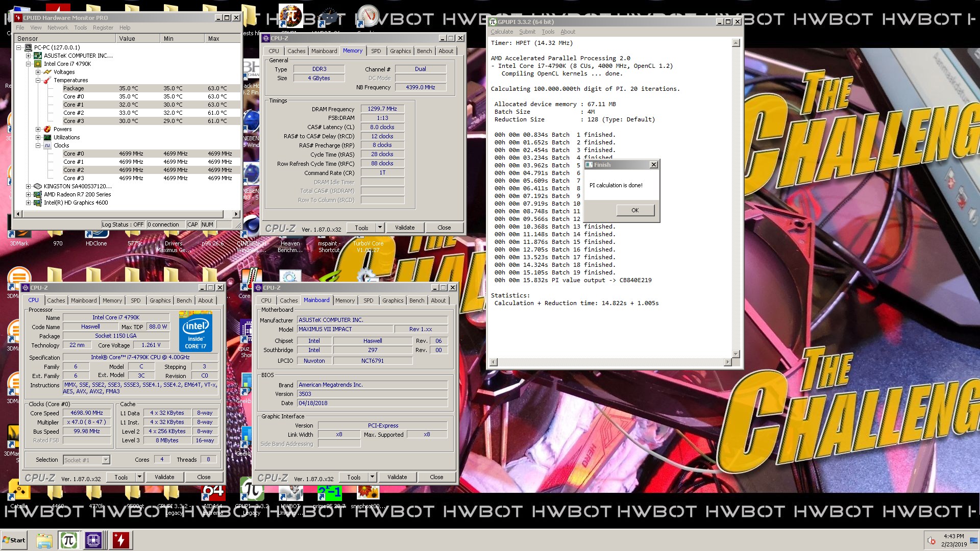Click the Start button
The image size is (980, 551).
click(14, 540)
